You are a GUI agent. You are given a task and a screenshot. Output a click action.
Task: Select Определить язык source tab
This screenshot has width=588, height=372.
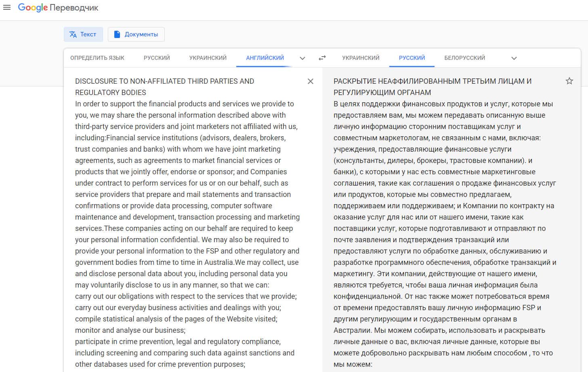pyautogui.click(x=97, y=58)
